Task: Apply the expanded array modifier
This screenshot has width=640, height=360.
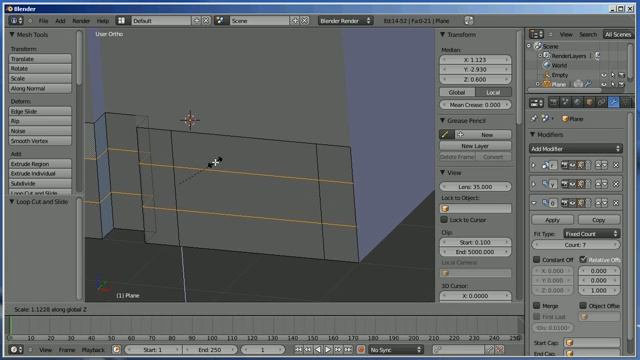Action: 552,220
